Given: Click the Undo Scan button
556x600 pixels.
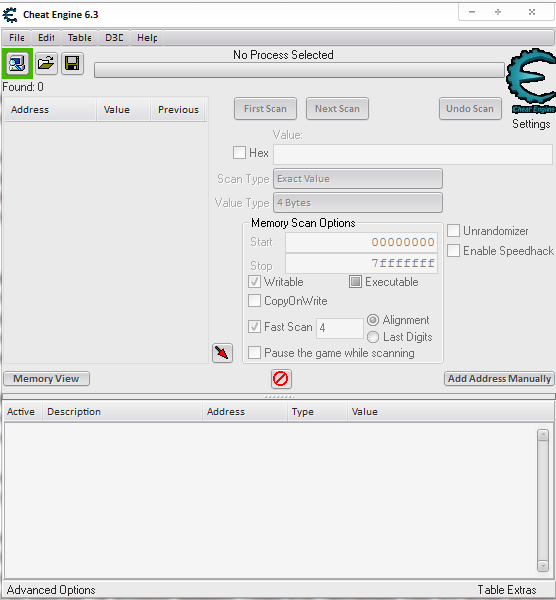Looking at the screenshot, I should (x=470, y=109).
